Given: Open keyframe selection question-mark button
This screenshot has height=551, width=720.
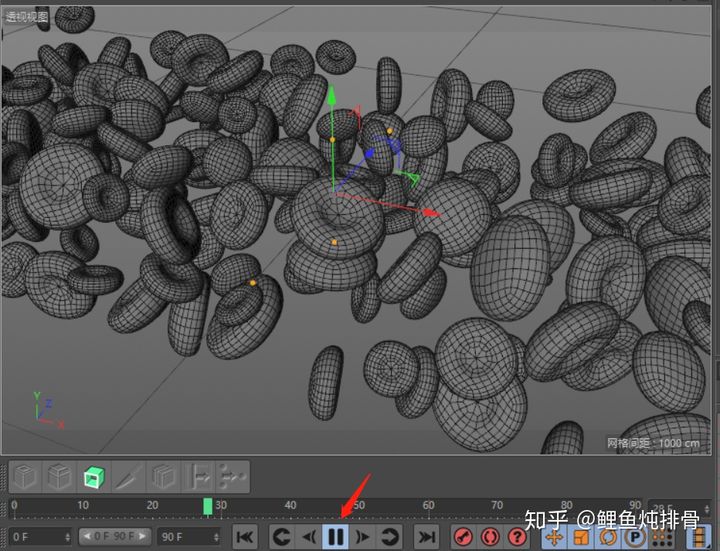Looking at the screenshot, I should [x=517, y=537].
